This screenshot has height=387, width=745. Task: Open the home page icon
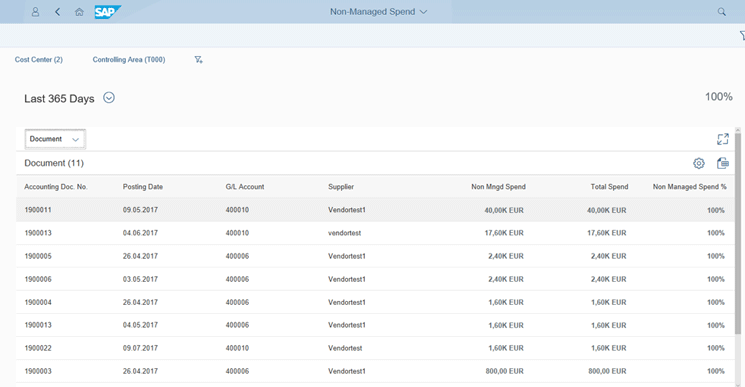79,12
